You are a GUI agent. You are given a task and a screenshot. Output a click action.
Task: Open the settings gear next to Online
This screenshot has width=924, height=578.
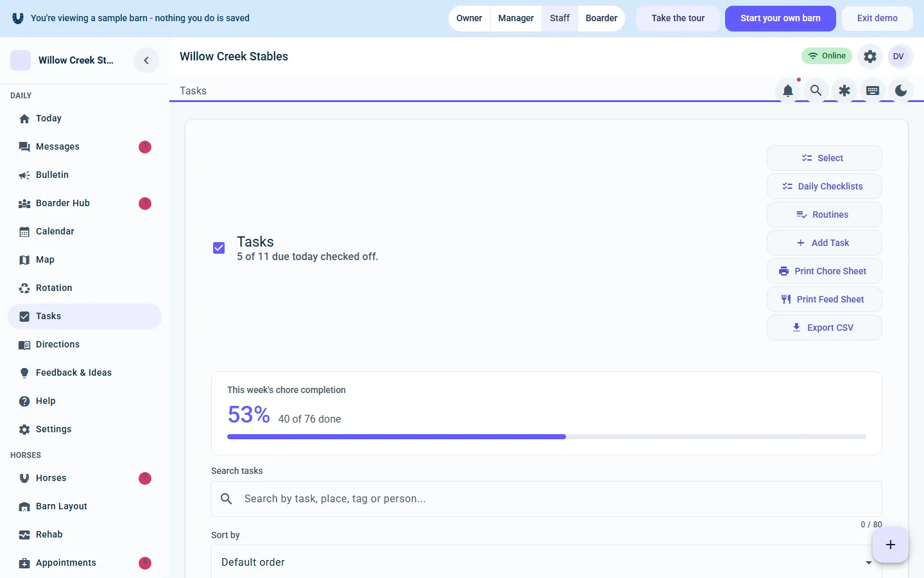click(870, 57)
